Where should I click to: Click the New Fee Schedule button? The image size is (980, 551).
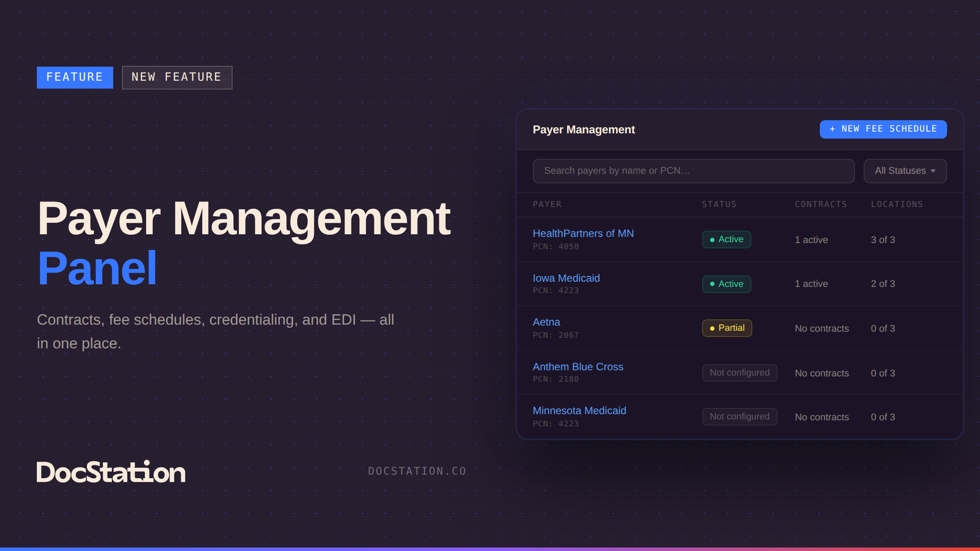883,129
